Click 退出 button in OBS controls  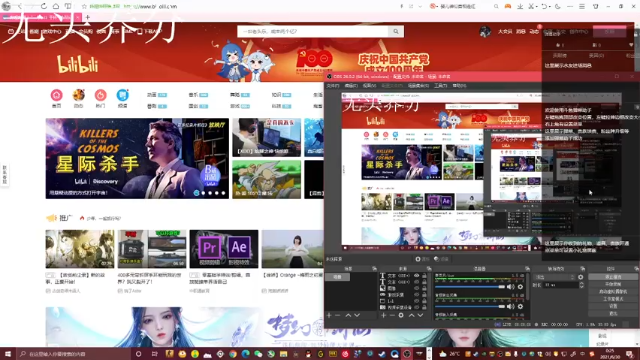613,313
